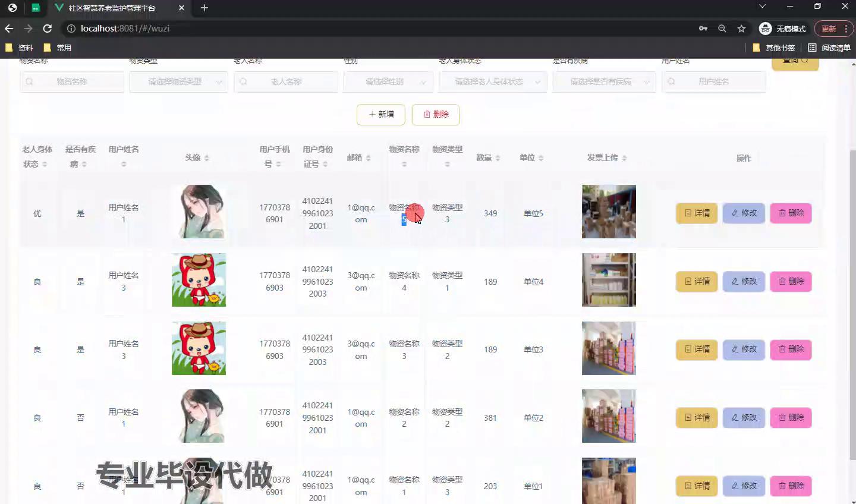Open the invoice thumbnail in the 单位3 row
Viewport: 856px width, 504px height.
609,348
